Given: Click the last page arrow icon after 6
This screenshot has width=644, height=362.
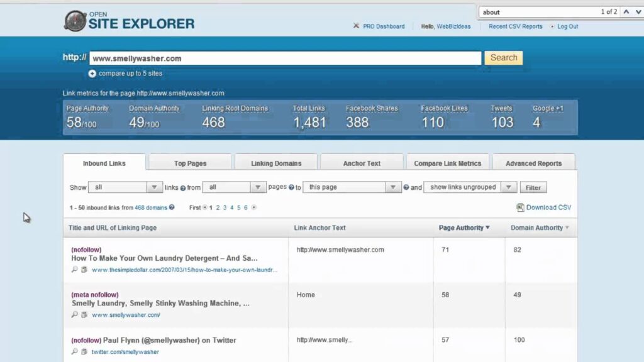Looking at the screenshot, I should pyautogui.click(x=254, y=207).
